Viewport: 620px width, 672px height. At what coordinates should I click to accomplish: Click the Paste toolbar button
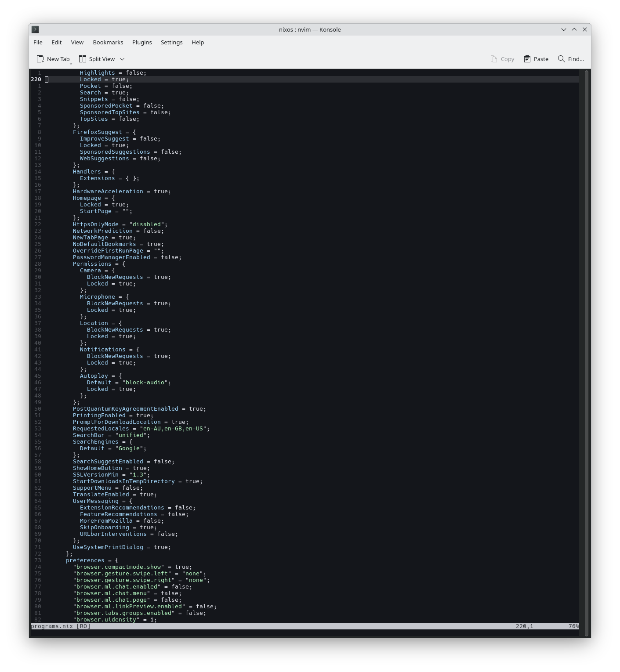536,59
